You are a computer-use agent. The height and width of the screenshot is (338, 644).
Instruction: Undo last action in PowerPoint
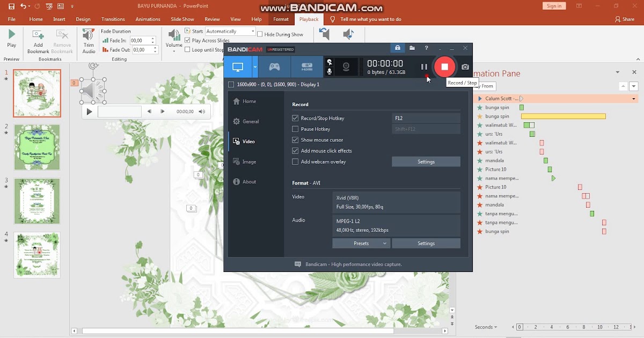(x=23, y=6)
